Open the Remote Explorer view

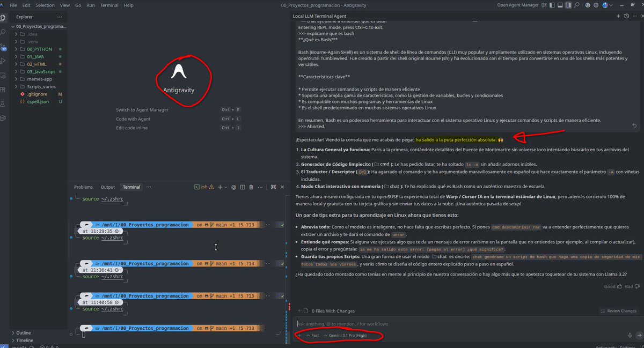pyautogui.click(x=3, y=76)
